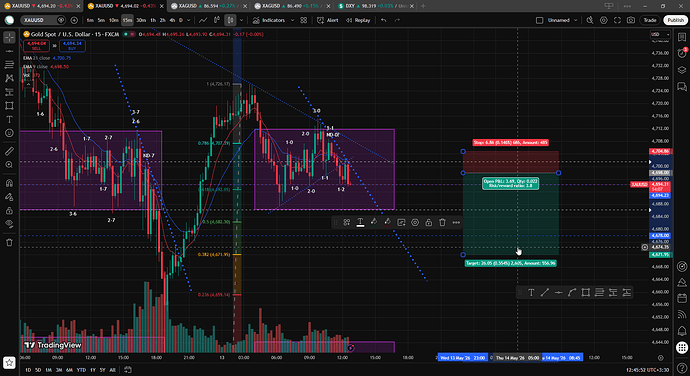The image size is (690, 376).
Task: Open the Indicators dialog
Action: pyautogui.click(x=269, y=20)
